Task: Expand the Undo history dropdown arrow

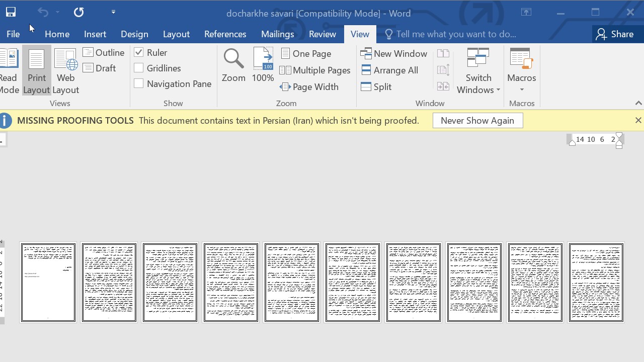Action: [x=57, y=12]
